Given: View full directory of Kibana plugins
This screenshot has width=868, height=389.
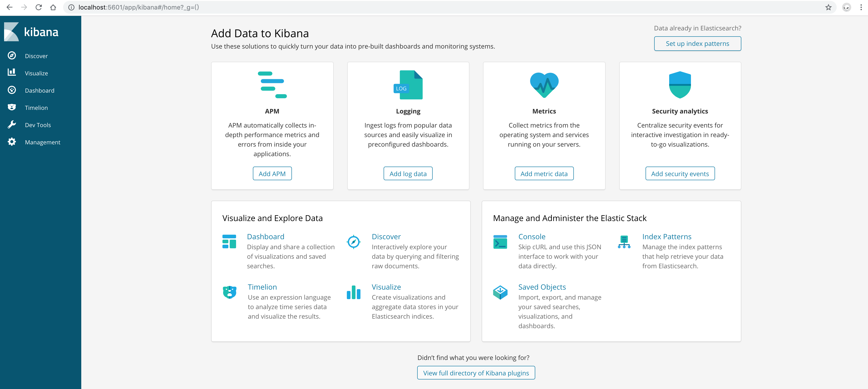Looking at the screenshot, I should pos(476,373).
